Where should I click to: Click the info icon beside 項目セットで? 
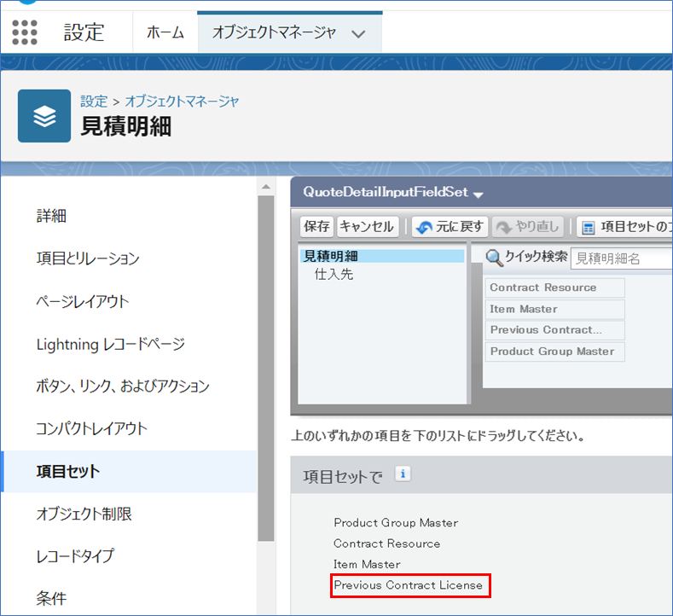coord(403,474)
